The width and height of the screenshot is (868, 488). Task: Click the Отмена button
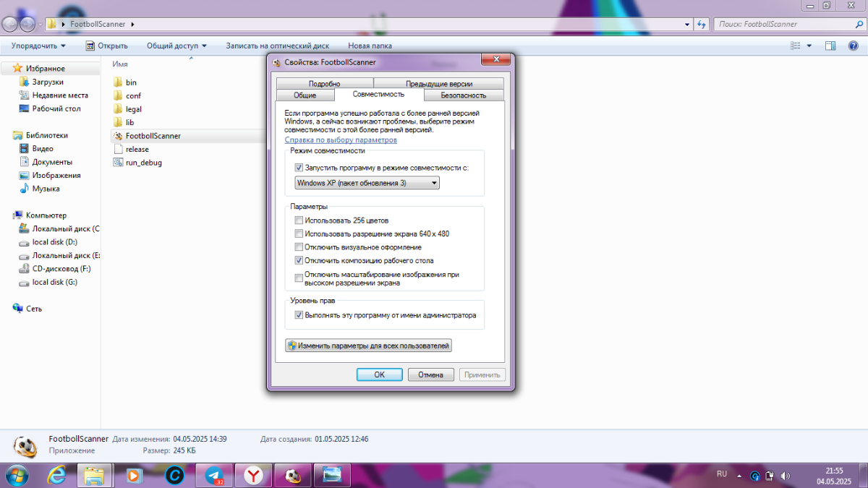[431, 374]
